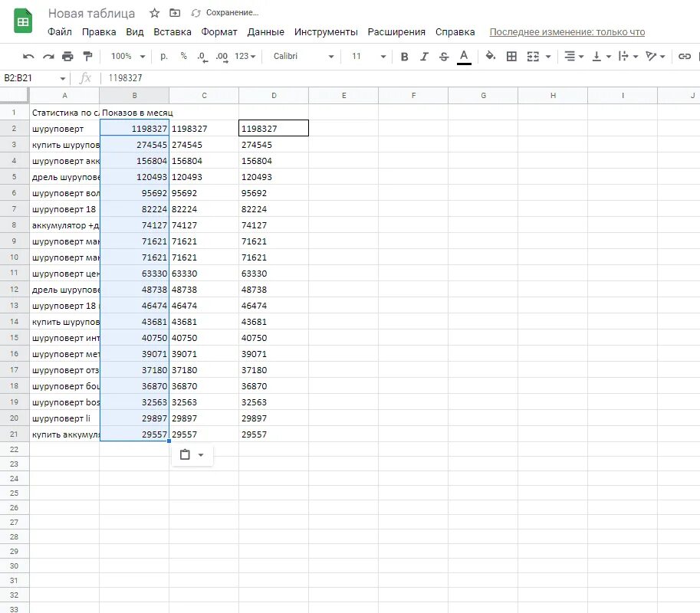
Task: Click the Merge cells icon
Action: [532, 56]
